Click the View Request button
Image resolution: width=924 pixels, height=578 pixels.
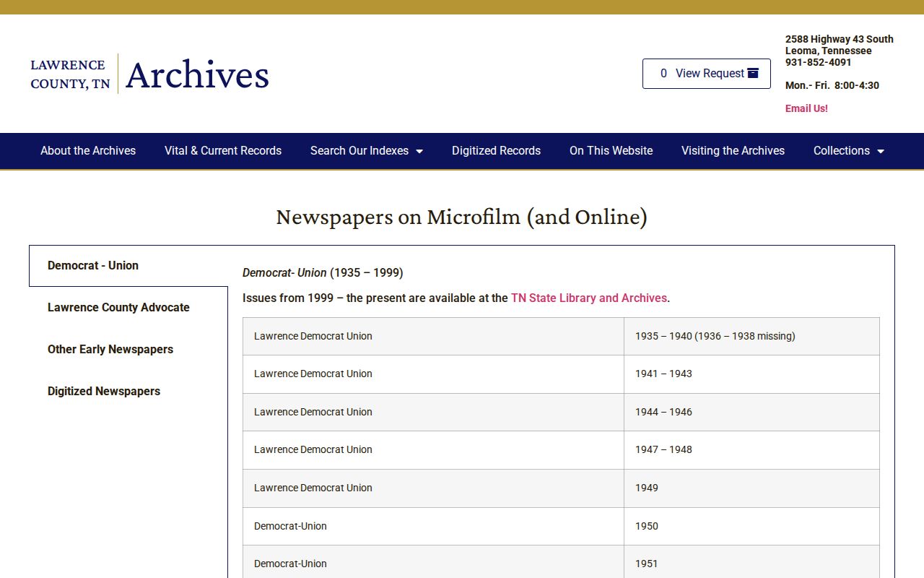(x=707, y=74)
